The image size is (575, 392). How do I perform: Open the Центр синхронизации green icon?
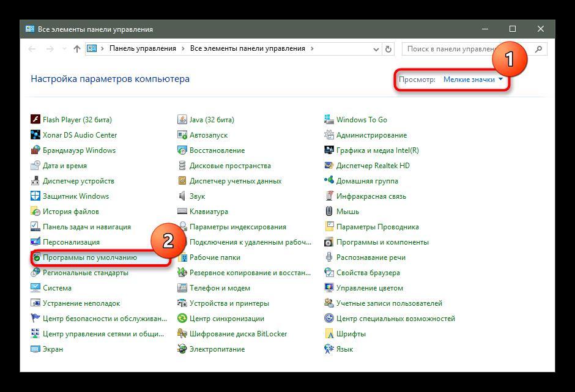tap(182, 318)
